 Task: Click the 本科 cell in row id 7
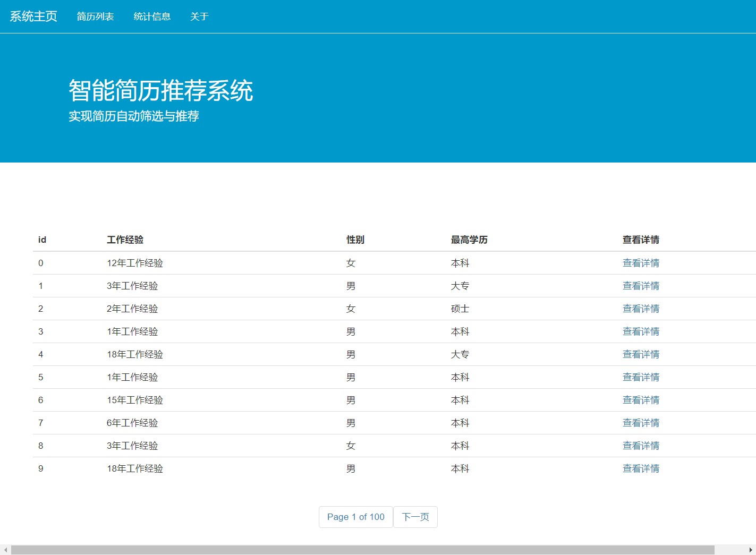coord(460,423)
